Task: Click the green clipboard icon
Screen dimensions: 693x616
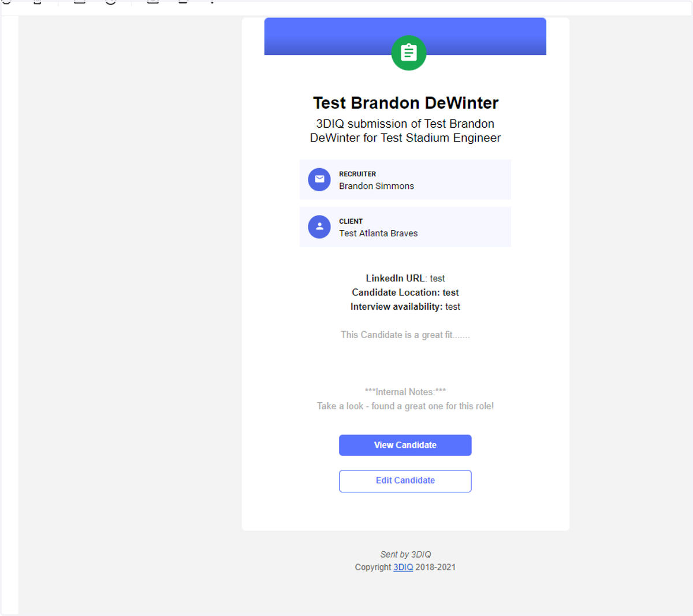Action: click(409, 53)
